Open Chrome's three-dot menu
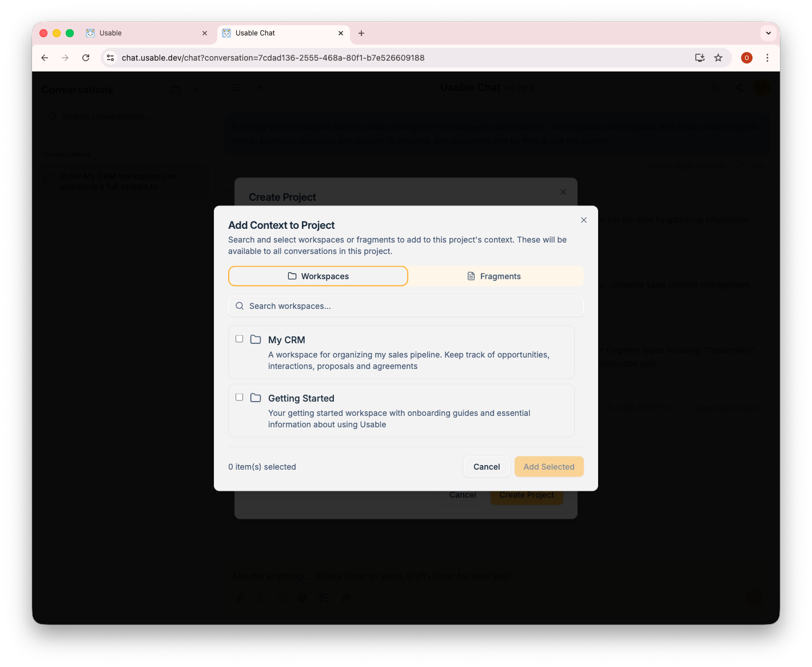The width and height of the screenshot is (812, 667). [767, 58]
